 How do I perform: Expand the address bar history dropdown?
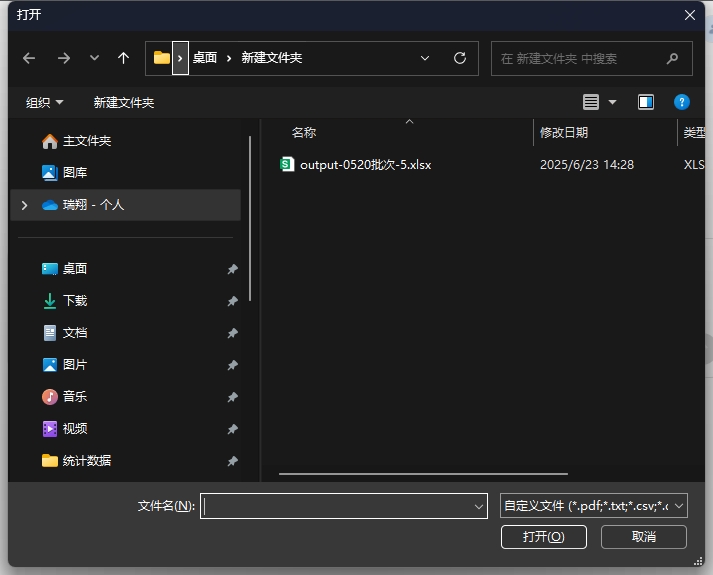point(425,58)
